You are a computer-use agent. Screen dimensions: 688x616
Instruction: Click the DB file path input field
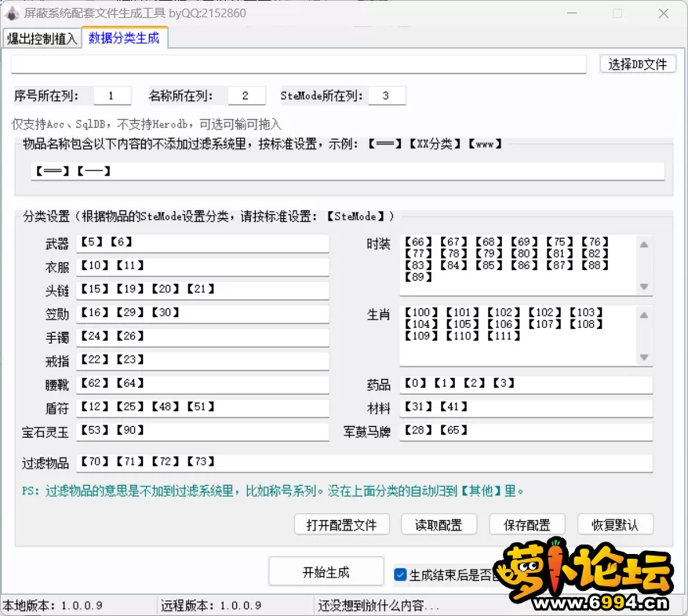point(298,64)
